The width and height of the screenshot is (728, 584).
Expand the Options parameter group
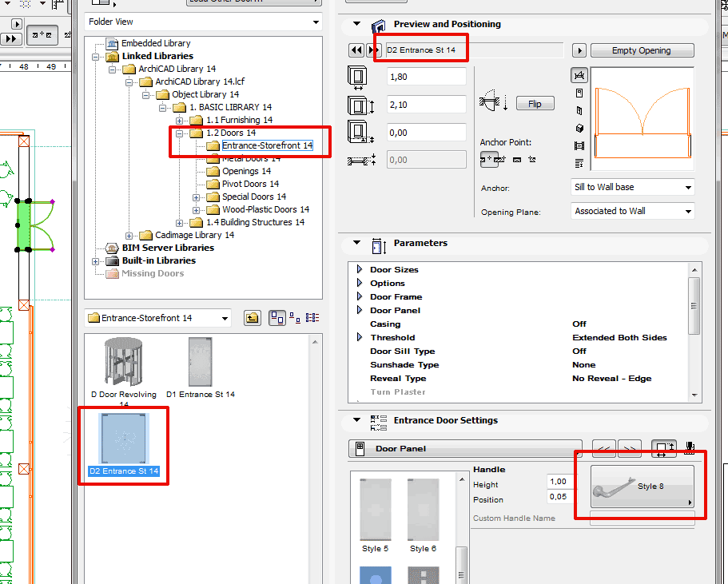360,283
